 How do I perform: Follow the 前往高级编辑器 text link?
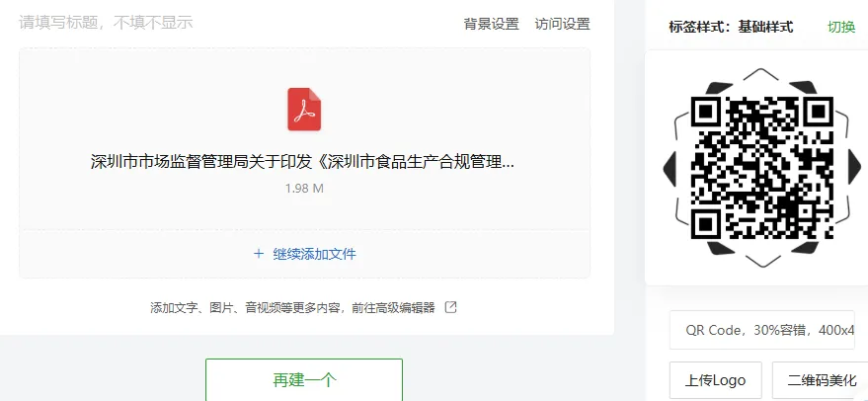click(x=394, y=308)
